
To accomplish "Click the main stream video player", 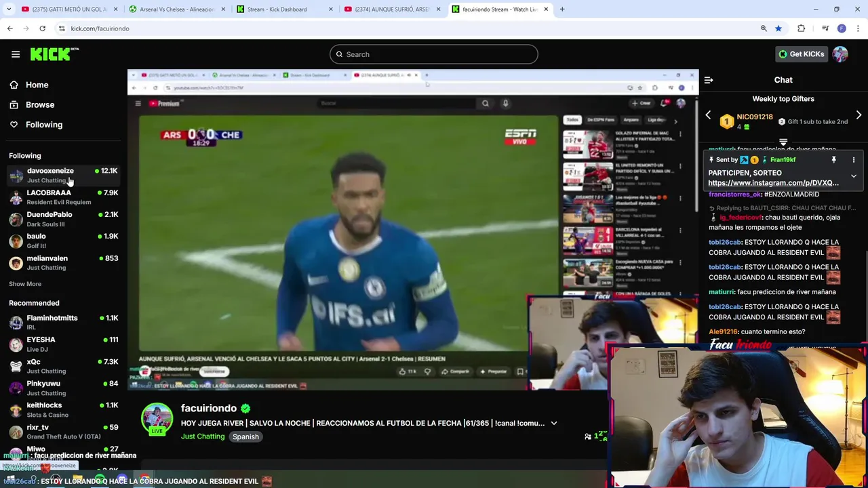I will point(412,230).
